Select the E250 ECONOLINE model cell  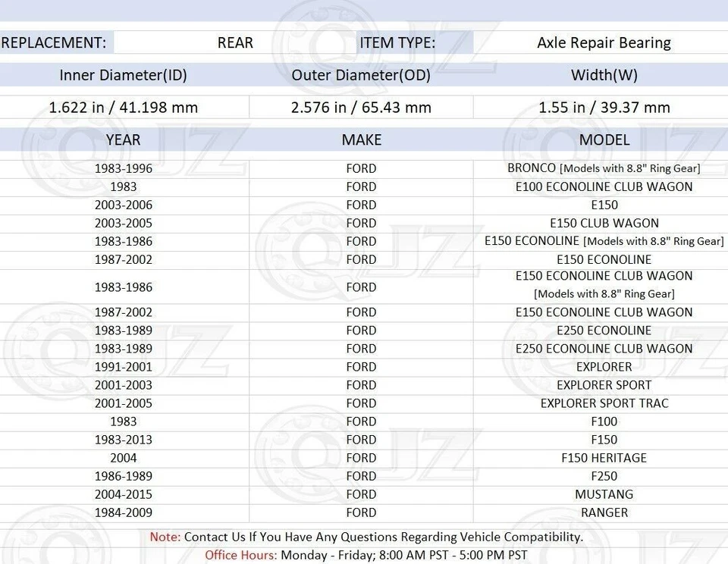pos(604,330)
